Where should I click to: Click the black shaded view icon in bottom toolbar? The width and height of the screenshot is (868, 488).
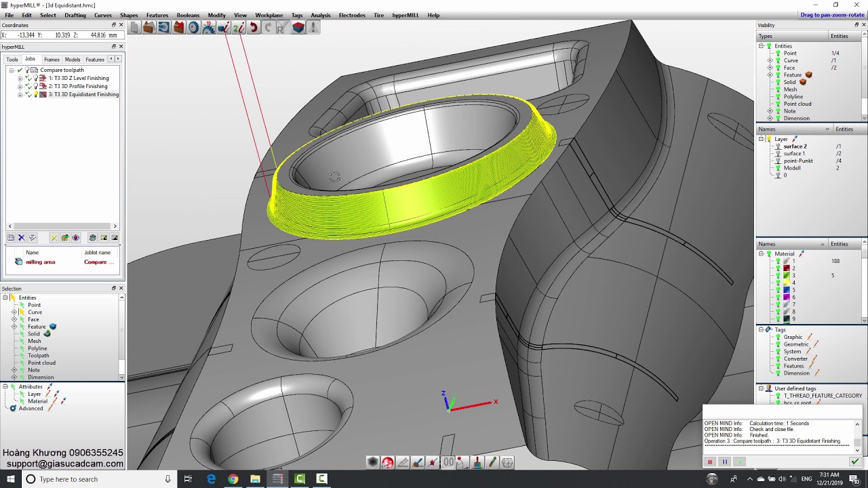[373, 462]
